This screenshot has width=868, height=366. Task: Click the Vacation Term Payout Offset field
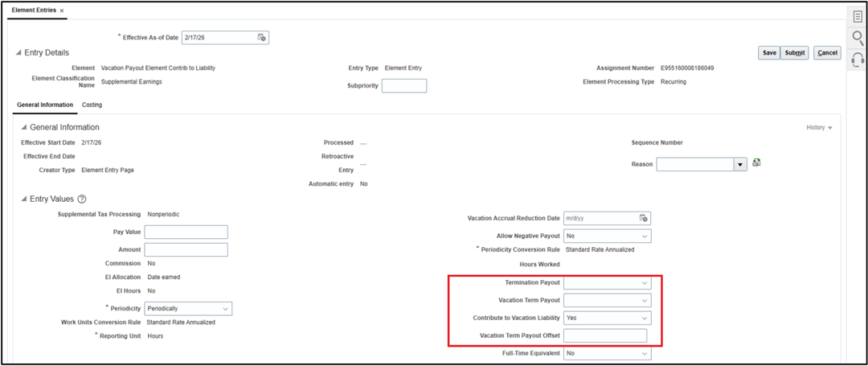click(x=605, y=335)
